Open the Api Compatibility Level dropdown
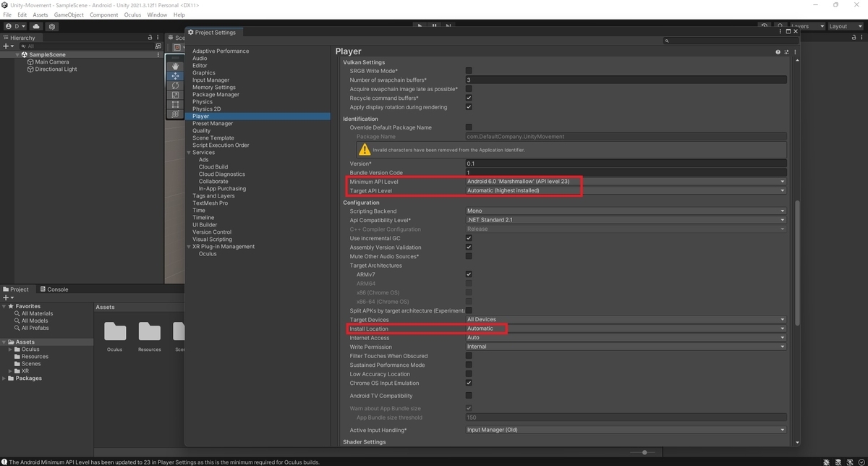Viewport: 868px width, 466px height. point(626,220)
